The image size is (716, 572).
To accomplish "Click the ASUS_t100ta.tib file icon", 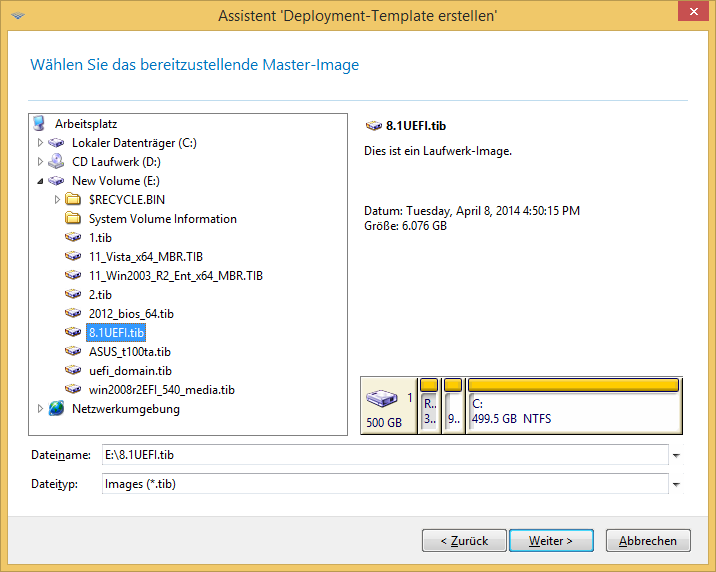I will [x=73, y=352].
